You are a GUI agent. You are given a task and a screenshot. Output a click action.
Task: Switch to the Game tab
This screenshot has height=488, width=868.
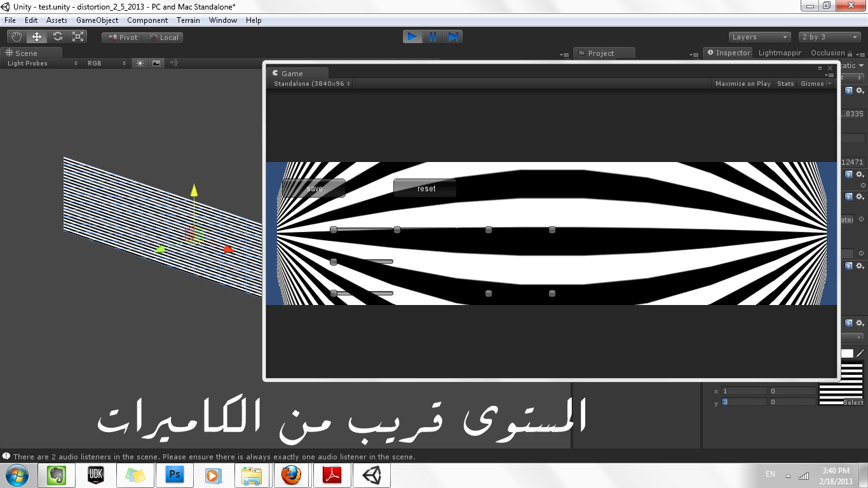(297, 73)
